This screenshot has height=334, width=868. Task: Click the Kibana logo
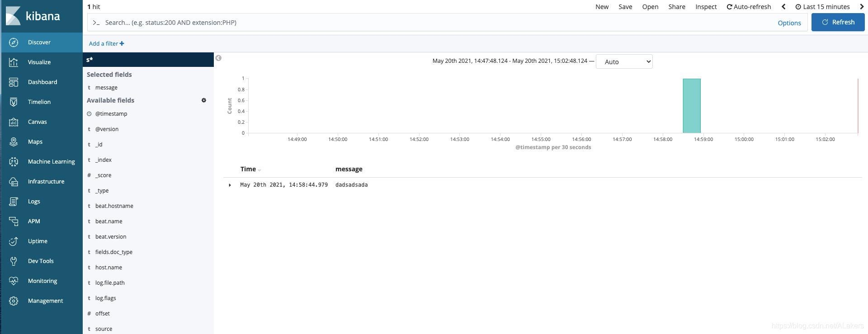[x=33, y=16]
